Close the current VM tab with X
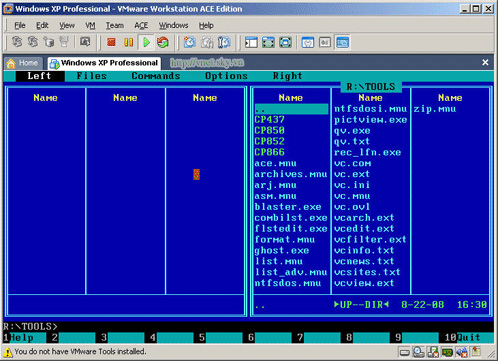 (x=485, y=62)
